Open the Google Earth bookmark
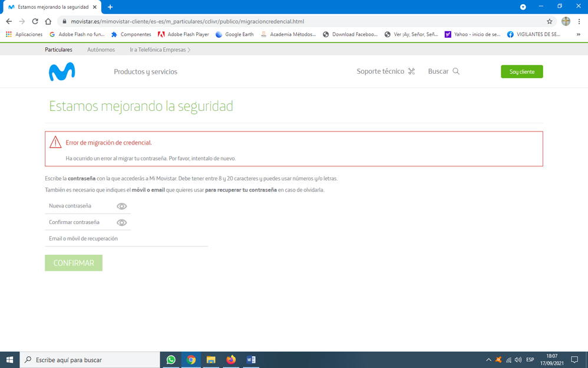 click(x=234, y=34)
